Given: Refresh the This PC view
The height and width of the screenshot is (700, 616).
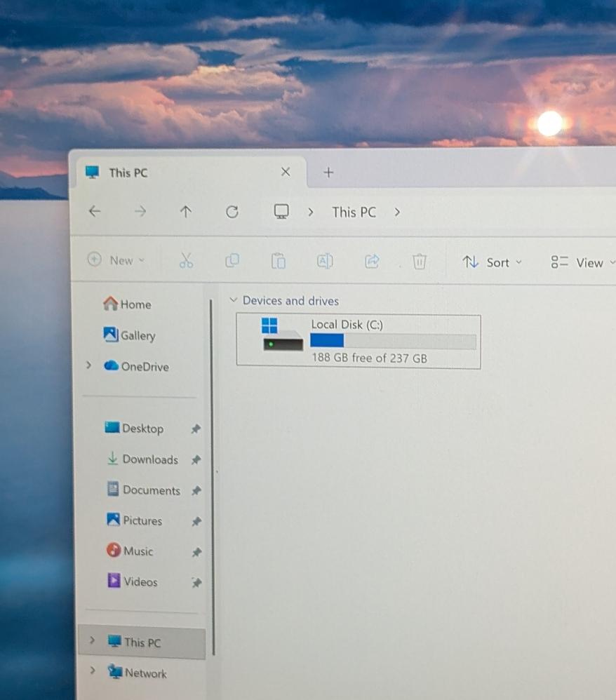Looking at the screenshot, I should 232,212.
